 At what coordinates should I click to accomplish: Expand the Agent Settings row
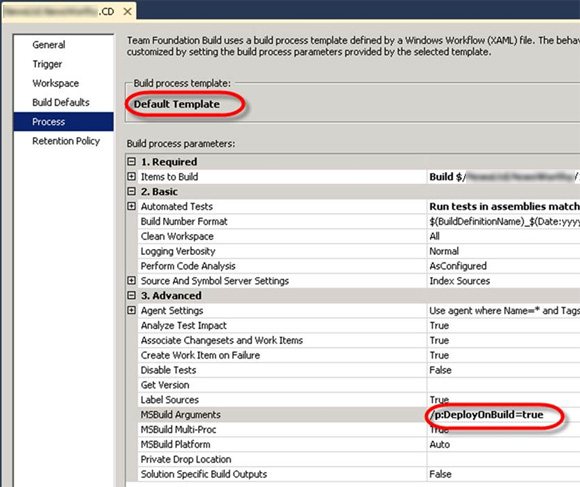pos(131,310)
